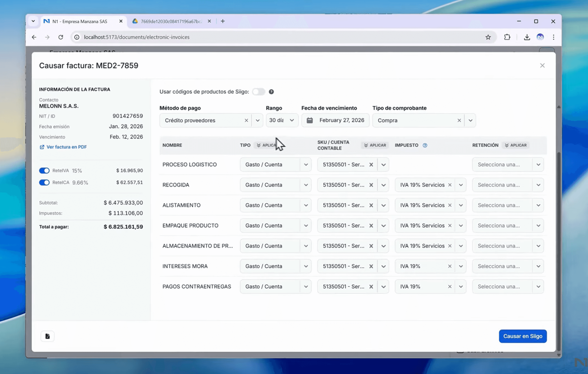The width and height of the screenshot is (588, 374).
Task: Switch to the N1 - Empresa Manzana SAS tab
Action: tap(80, 22)
